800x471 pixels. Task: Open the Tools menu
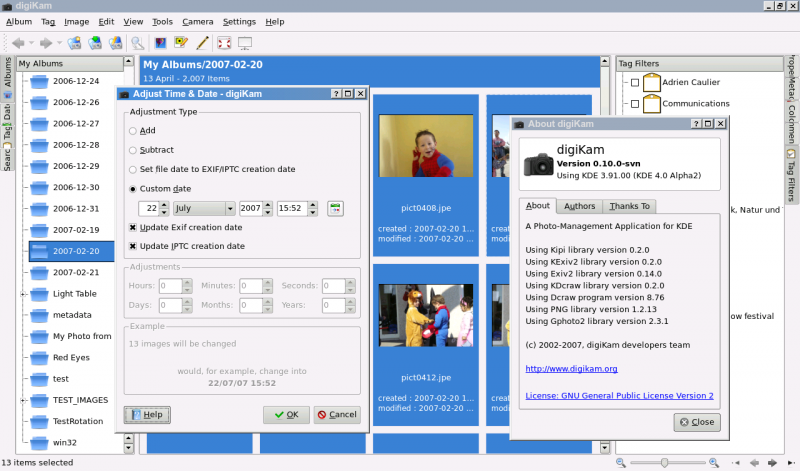pyautogui.click(x=162, y=21)
